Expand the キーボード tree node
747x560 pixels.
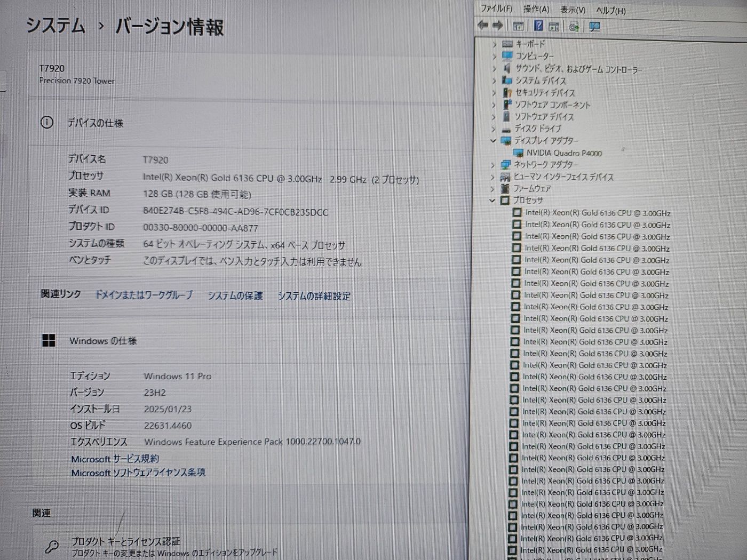point(494,44)
